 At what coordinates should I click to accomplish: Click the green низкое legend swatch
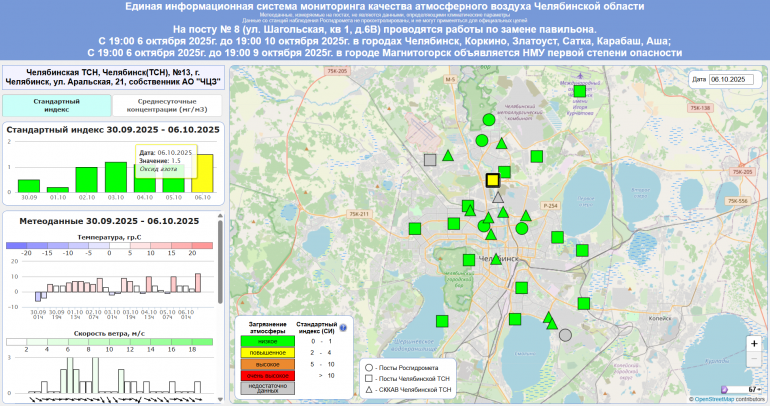coord(268,341)
